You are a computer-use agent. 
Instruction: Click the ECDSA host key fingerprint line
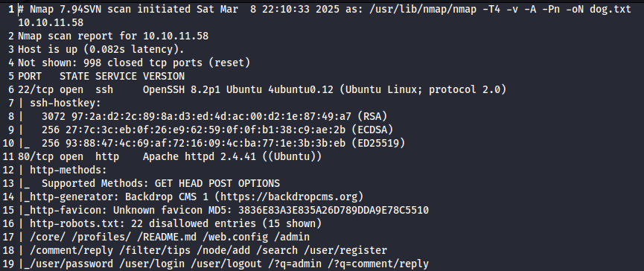tap(217, 130)
